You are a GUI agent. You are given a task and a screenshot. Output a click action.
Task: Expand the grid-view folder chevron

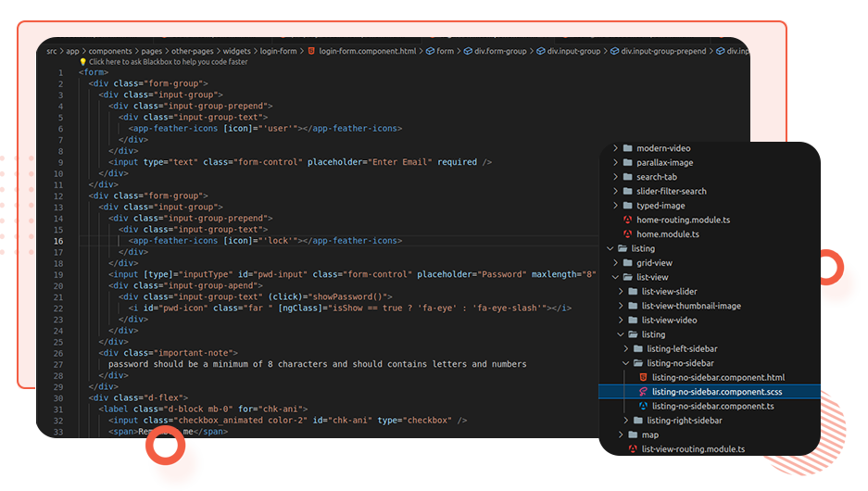tap(615, 263)
